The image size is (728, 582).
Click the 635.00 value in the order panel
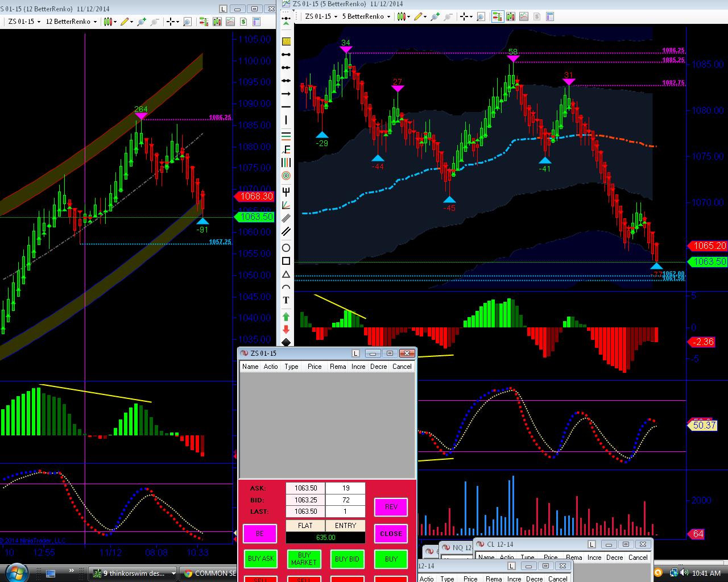(x=325, y=538)
